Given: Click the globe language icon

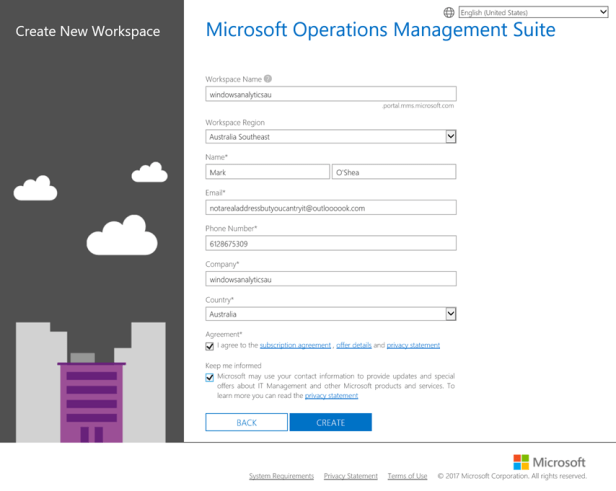Looking at the screenshot, I should point(449,13).
